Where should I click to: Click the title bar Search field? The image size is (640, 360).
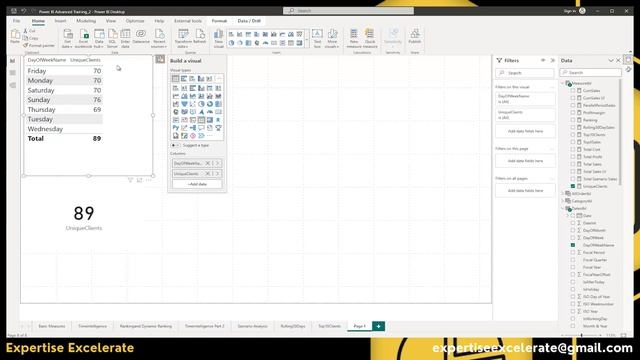tap(348, 11)
